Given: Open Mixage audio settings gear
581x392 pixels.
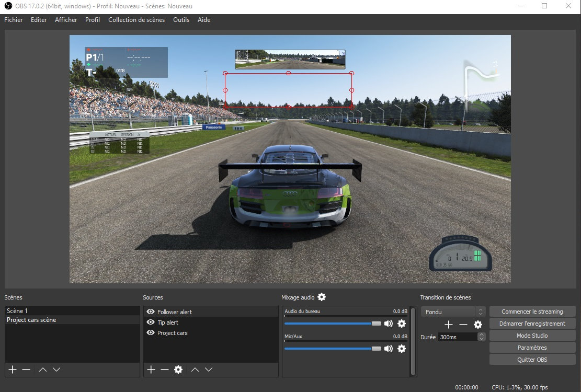Looking at the screenshot, I should click(322, 297).
